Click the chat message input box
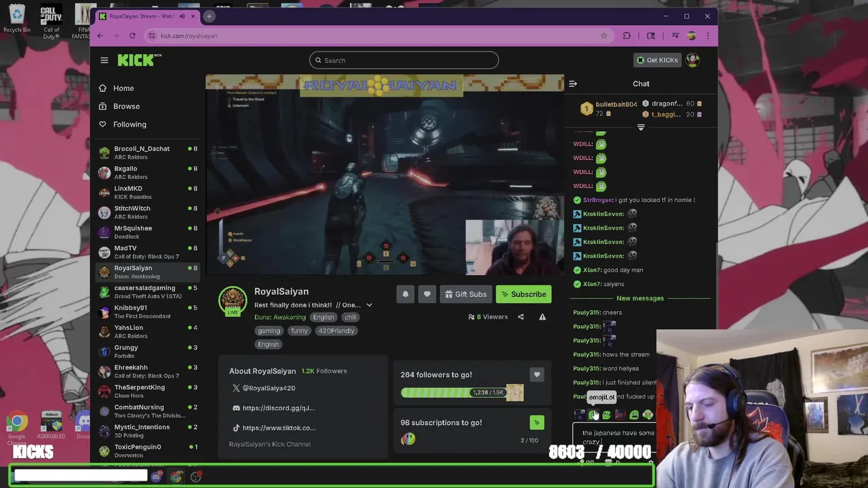This screenshot has width=868, height=488. tap(614, 437)
